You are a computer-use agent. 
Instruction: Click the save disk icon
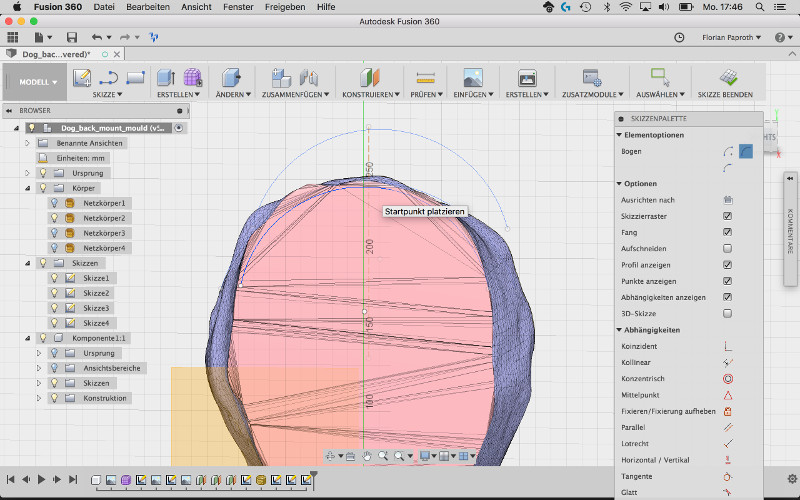click(71, 37)
